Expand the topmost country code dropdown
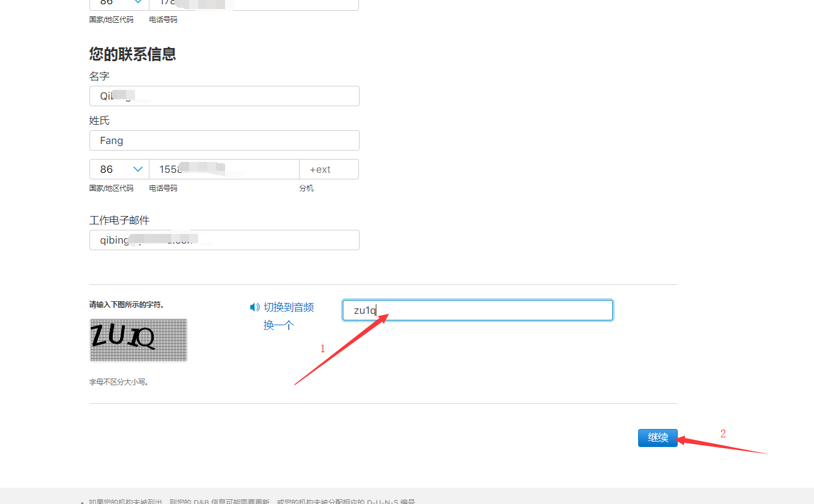The width and height of the screenshot is (814, 504). pos(119,3)
